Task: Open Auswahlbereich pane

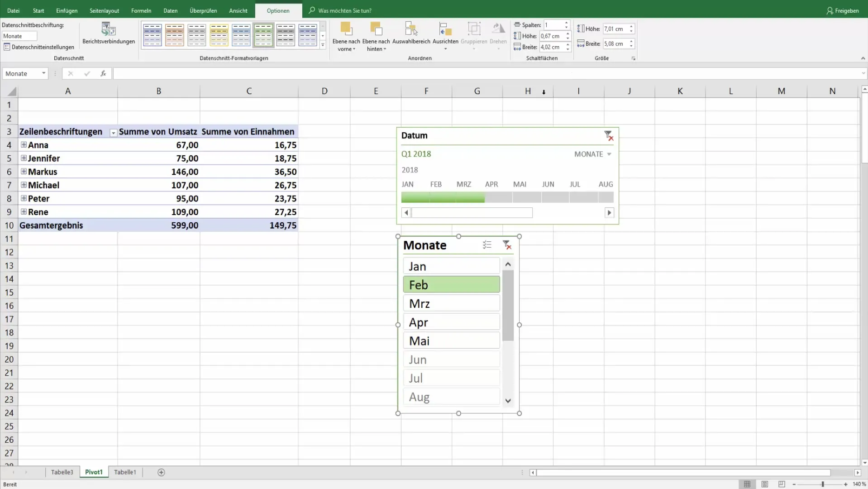Action: pos(411,34)
